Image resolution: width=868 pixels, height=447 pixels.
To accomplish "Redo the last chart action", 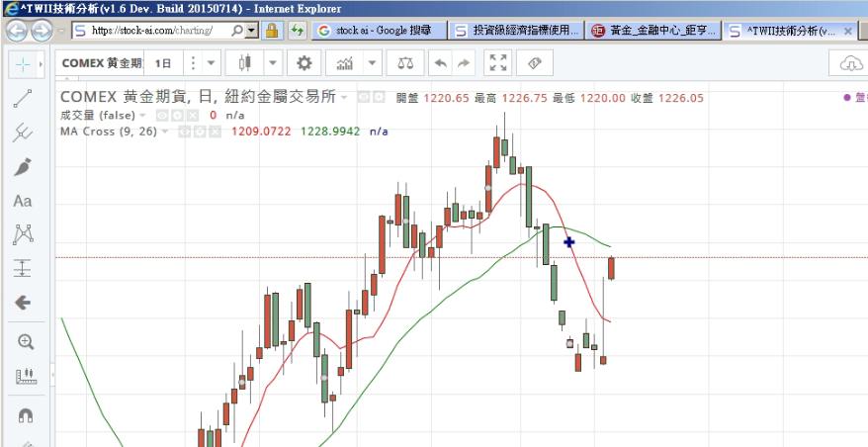I will (464, 63).
